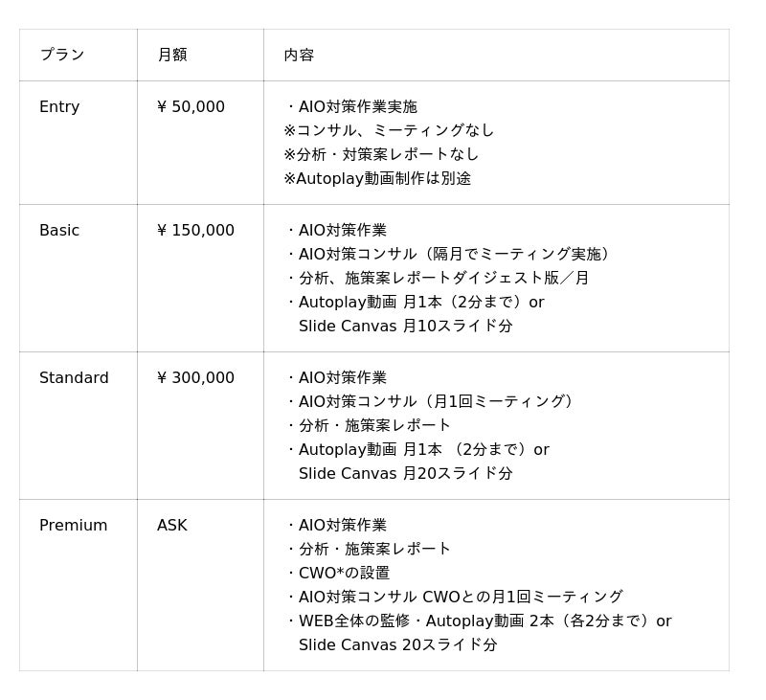
Task: Click the AIO対策作業実施 line in Entry
Action: pos(351,106)
